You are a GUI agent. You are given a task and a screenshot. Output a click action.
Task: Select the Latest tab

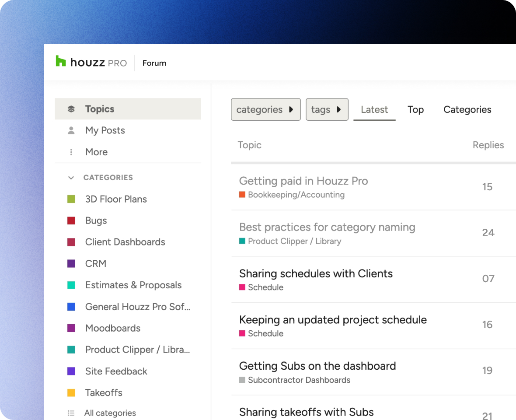[374, 109]
